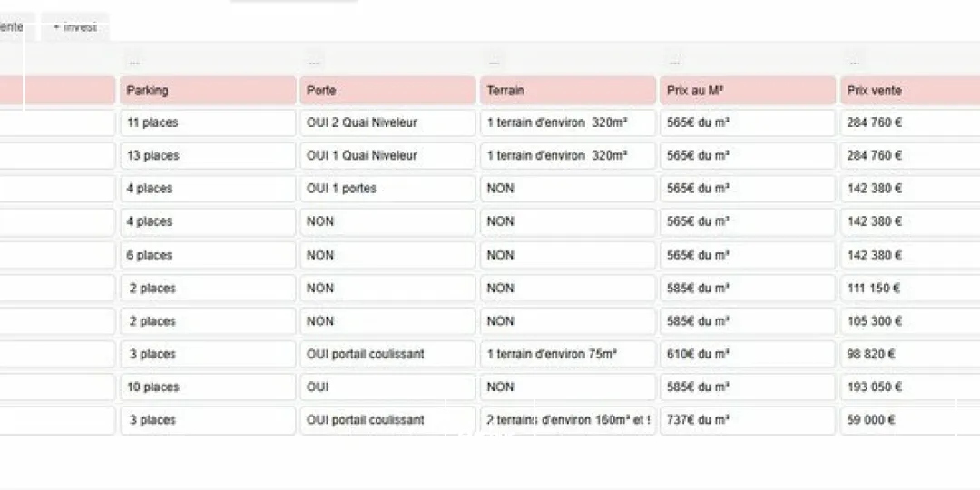The image size is (980, 490).
Task: Click the Parking column header
Action: point(208,91)
